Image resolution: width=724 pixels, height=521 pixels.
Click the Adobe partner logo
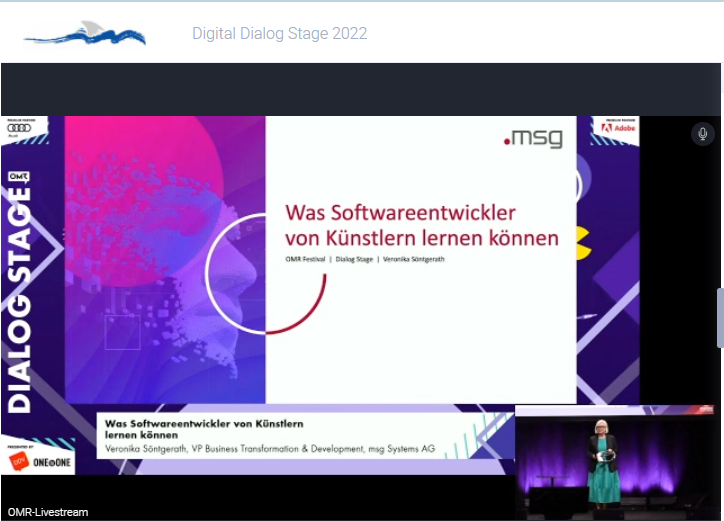[x=618, y=127]
